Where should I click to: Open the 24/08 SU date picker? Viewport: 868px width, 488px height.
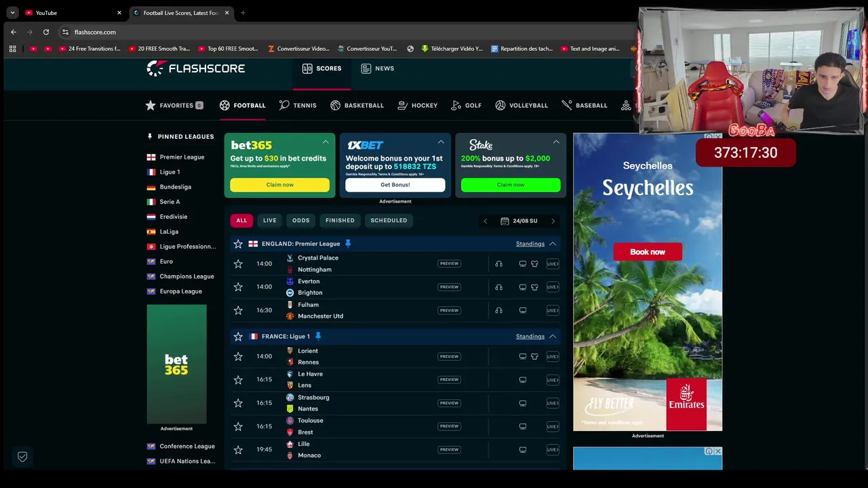519,221
